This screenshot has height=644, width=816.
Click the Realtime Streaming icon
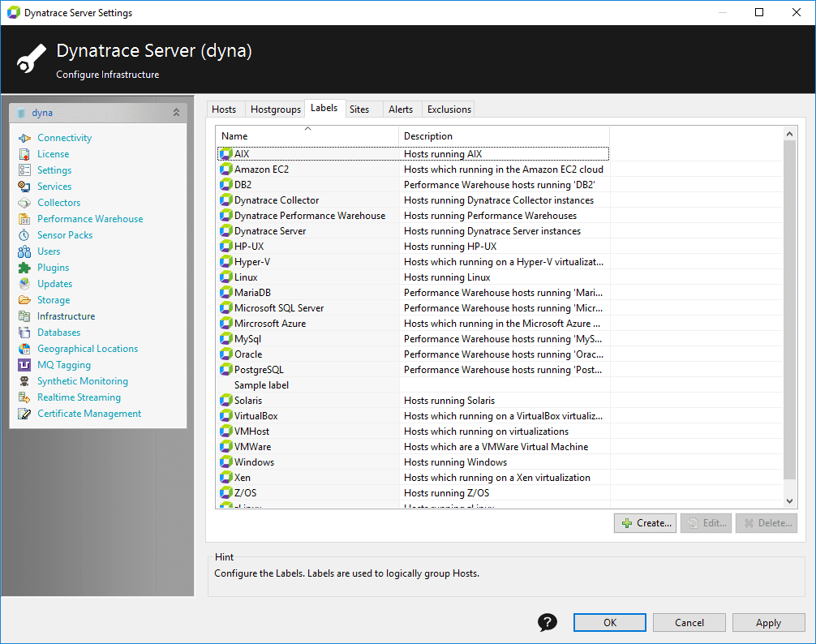tap(24, 397)
